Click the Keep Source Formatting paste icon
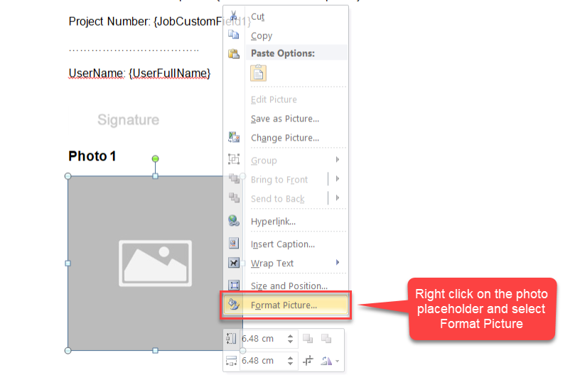This screenshot has width=580, height=392. (x=259, y=72)
